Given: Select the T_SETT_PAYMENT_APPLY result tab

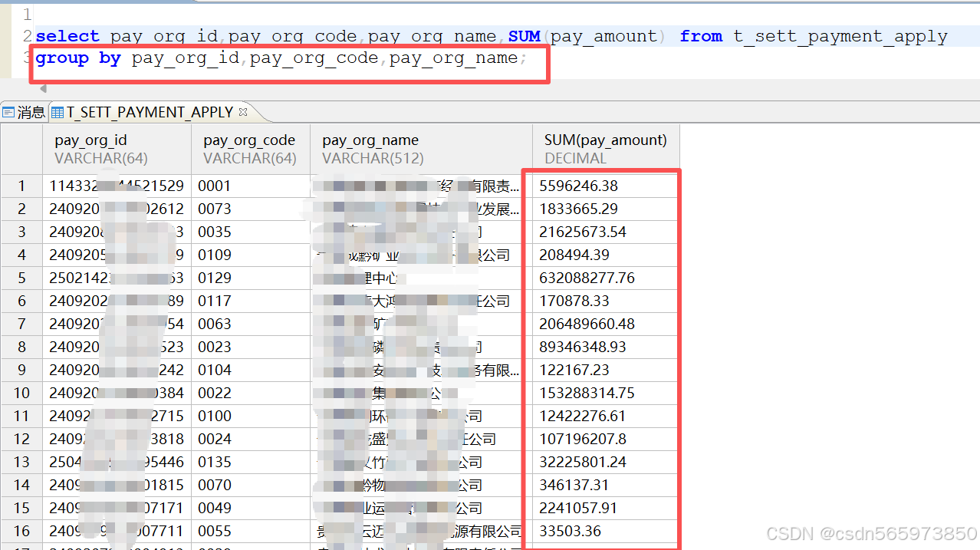Looking at the screenshot, I should point(150,112).
